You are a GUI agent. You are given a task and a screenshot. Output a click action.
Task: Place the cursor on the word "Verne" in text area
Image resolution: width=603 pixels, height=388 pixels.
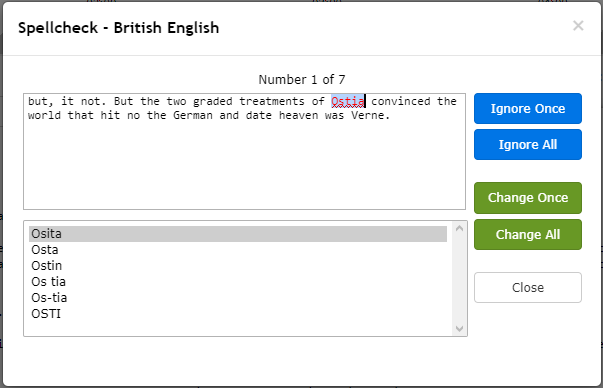point(367,115)
